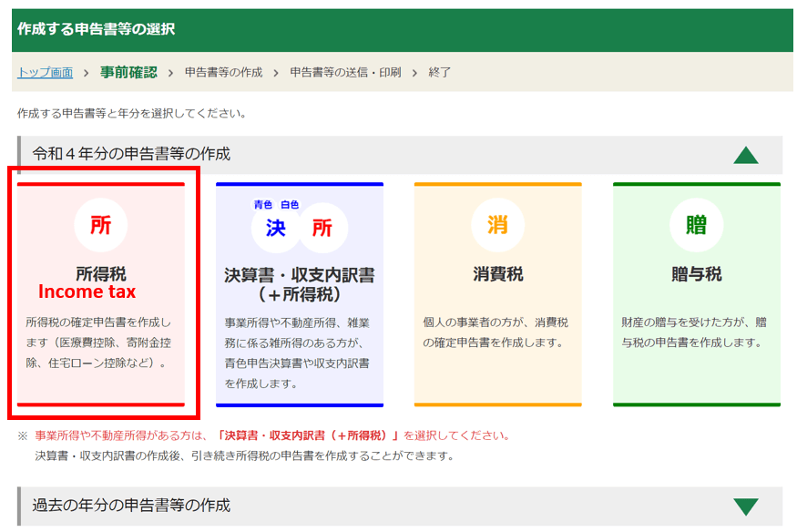
Task: Click the note line 決算書・収支内訳書の作成後、引き続き
Action: pyautogui.click(x=244, y=455)
